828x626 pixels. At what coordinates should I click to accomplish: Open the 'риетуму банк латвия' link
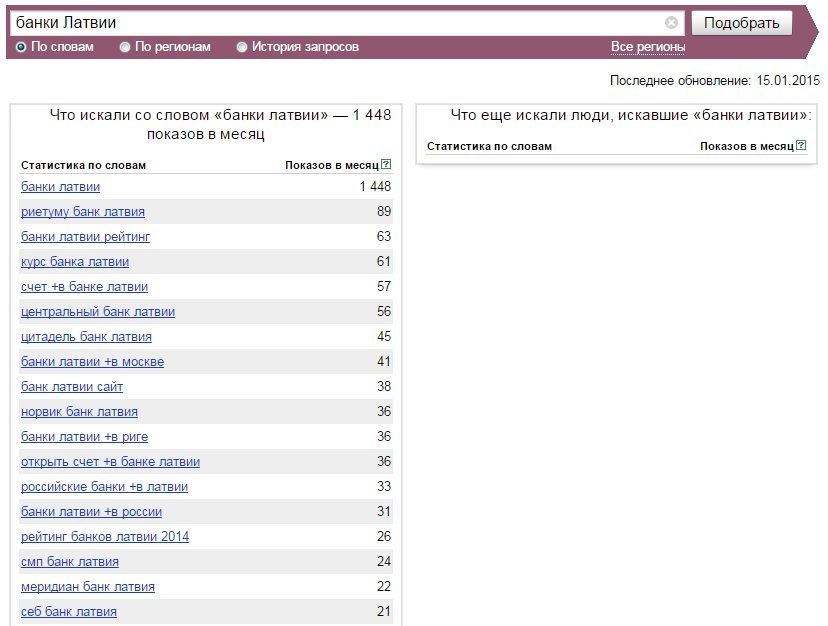(x=83, y=211)
